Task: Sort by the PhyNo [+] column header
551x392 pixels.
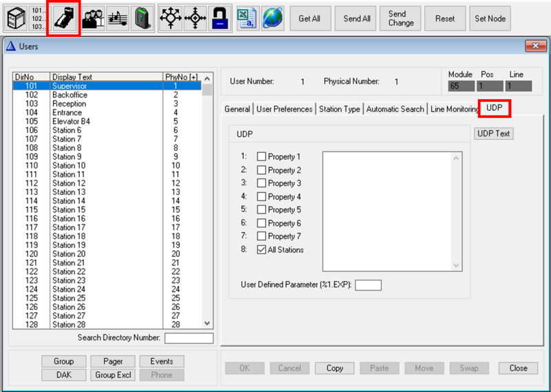Action: click(182, 76)
